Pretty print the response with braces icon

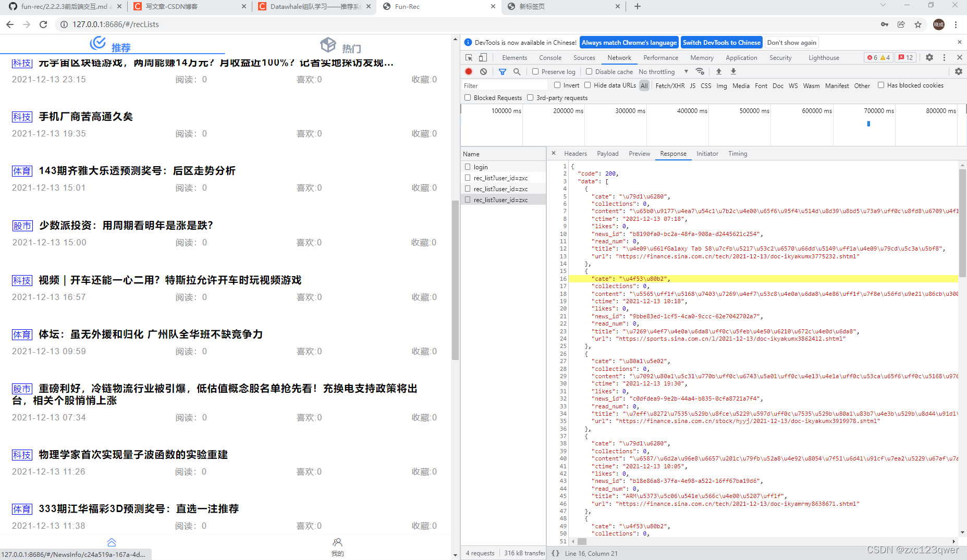pos(556,553)
